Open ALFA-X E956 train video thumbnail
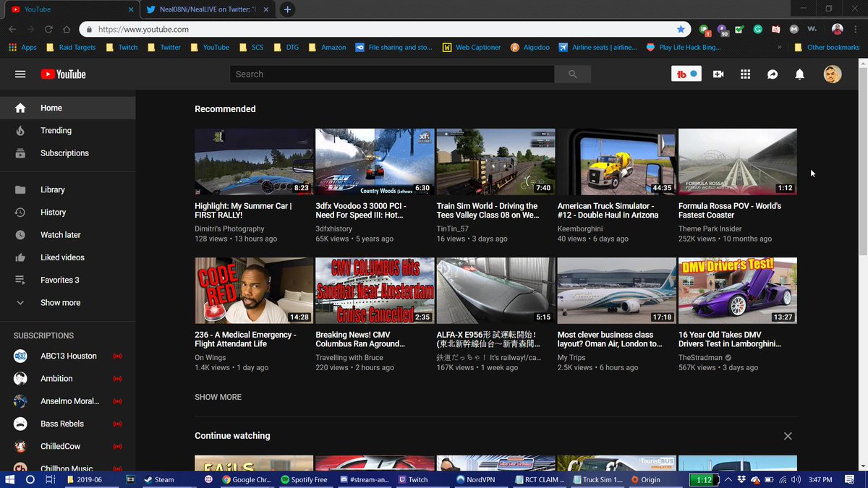This screenshot has width=868, height=488. click(495, 291)
